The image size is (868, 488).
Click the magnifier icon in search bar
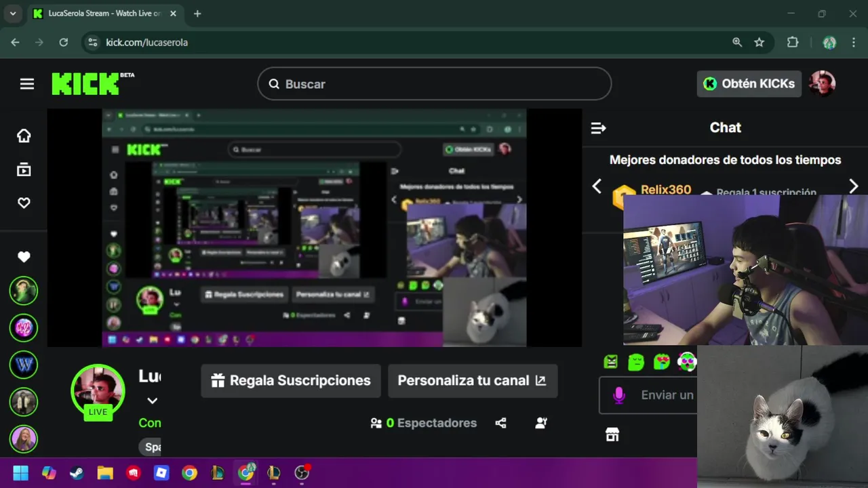(274, 84)
